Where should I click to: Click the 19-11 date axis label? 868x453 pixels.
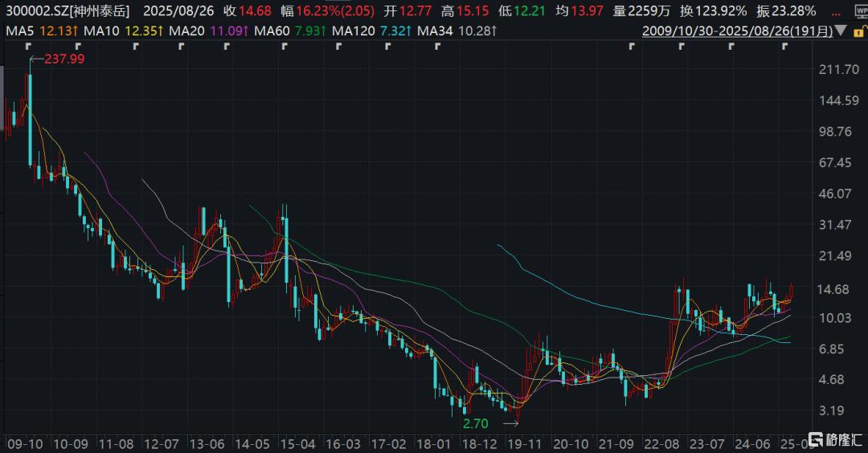pyautogui.click(x=524, y=443)
